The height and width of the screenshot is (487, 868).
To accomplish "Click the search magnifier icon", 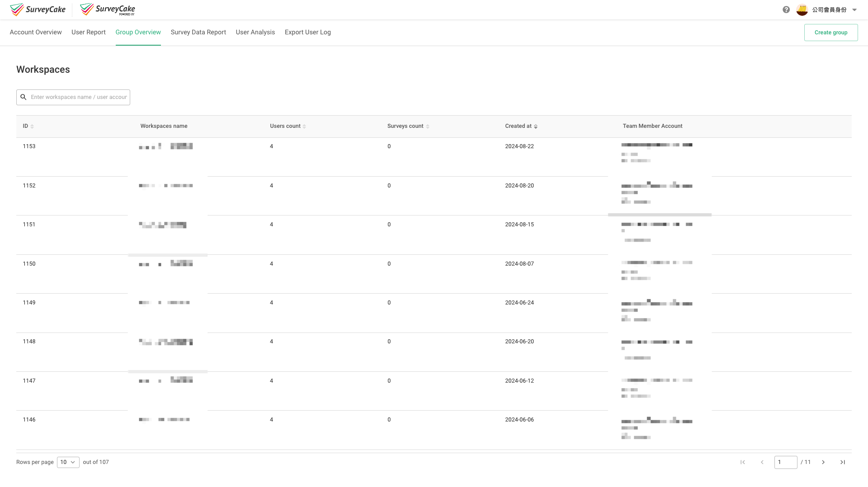I will click(24, 97).
